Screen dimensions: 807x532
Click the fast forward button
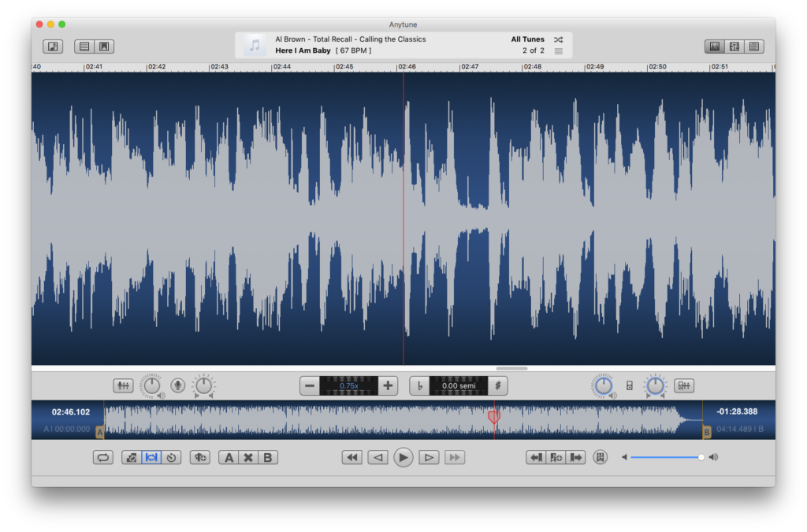pos(455,457)
